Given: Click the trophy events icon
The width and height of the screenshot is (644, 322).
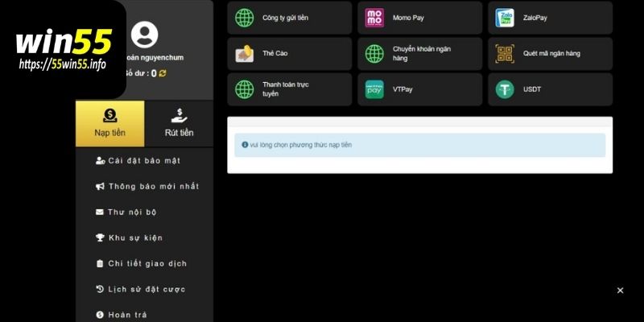Looking at the screenshot, I should pos(100,237).
